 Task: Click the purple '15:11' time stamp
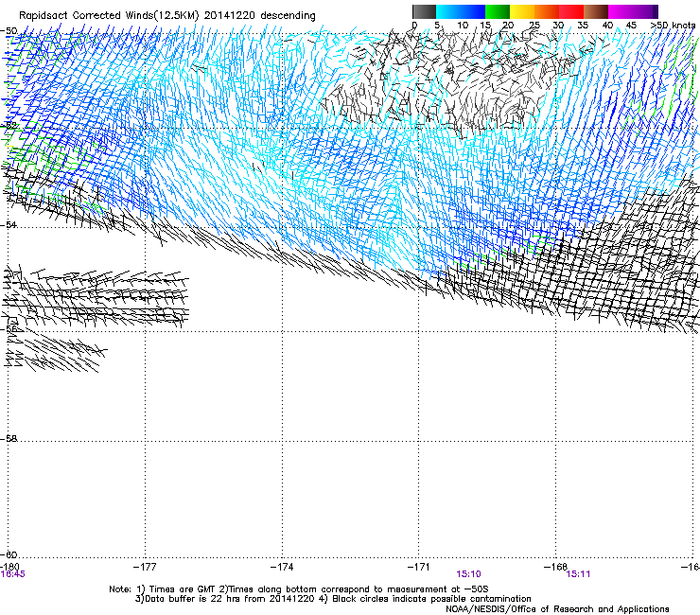[x=579, y=574]
